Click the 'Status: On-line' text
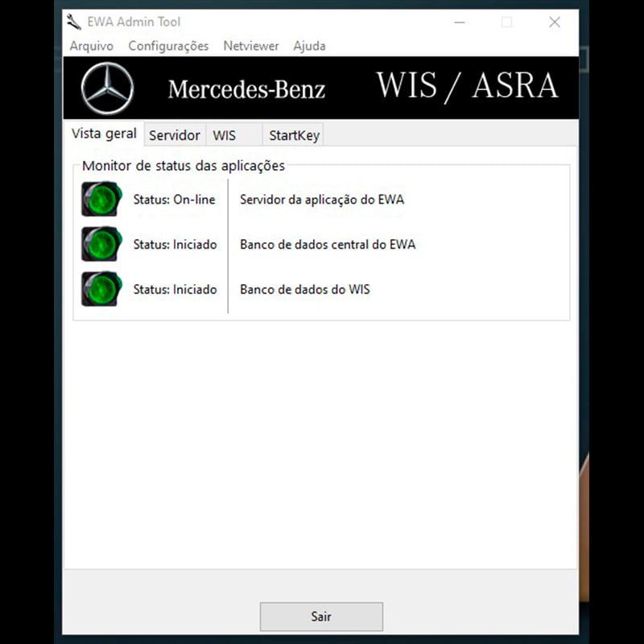 (174, 200)
